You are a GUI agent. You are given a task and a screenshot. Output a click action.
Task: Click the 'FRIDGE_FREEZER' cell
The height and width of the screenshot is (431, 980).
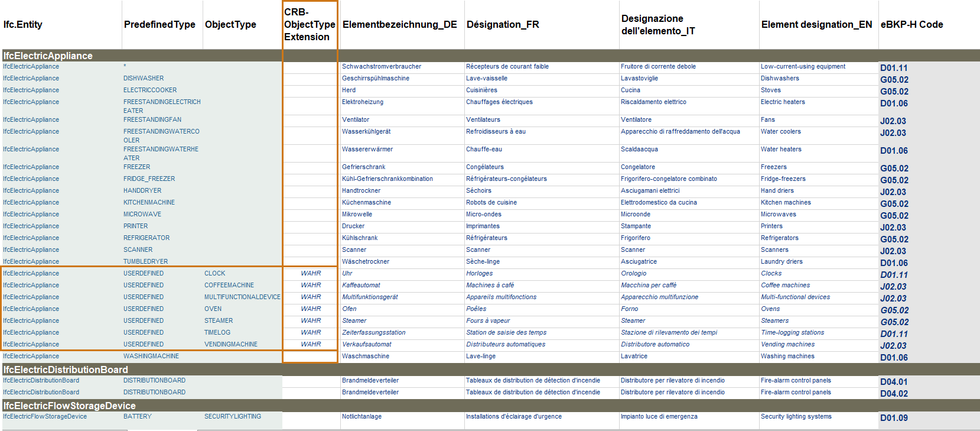pos(149,179)
